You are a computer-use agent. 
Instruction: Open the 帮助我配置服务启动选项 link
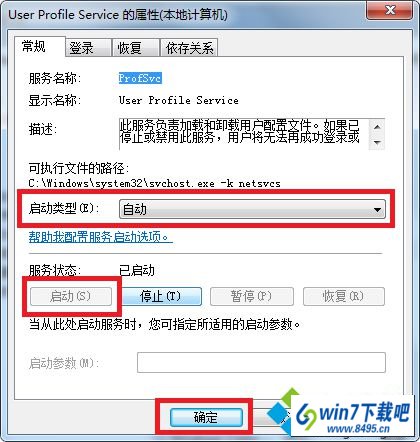(100, 237)
